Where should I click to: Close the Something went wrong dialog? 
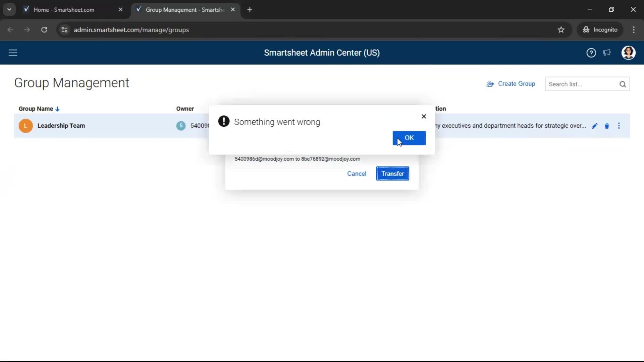point(424,116)
